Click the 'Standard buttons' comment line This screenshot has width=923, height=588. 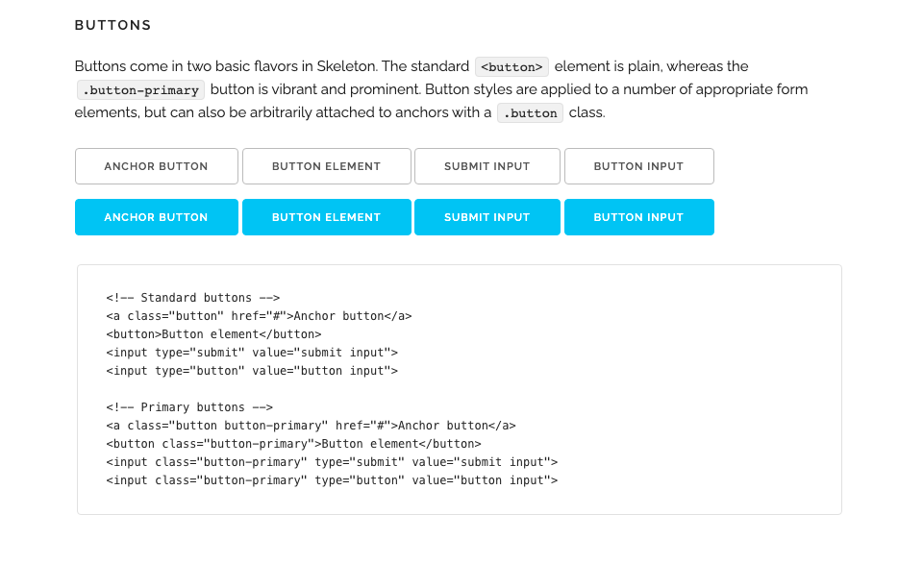point(193,298)
